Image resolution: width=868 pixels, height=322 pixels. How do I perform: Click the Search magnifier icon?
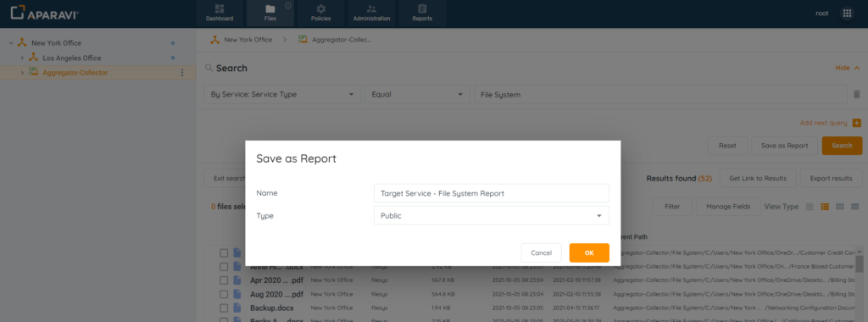coord(209,68)
